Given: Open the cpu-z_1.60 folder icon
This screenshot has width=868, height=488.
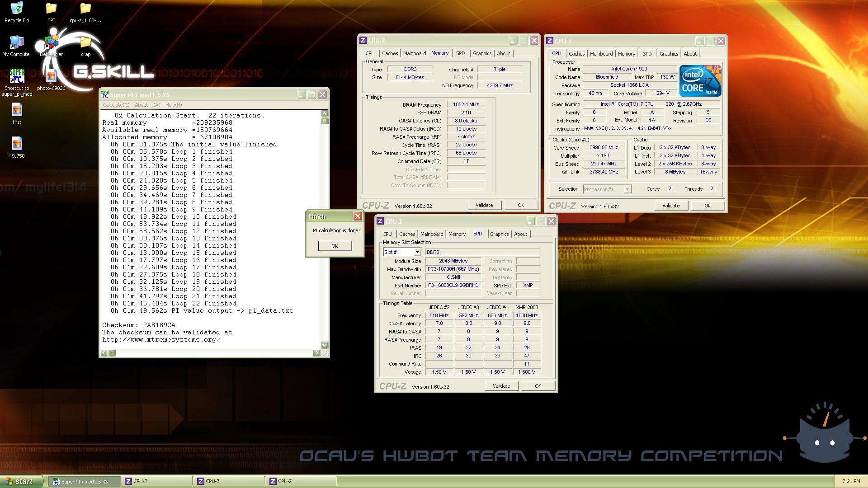Looking at the screenshot, I should [x=85, y=12].
